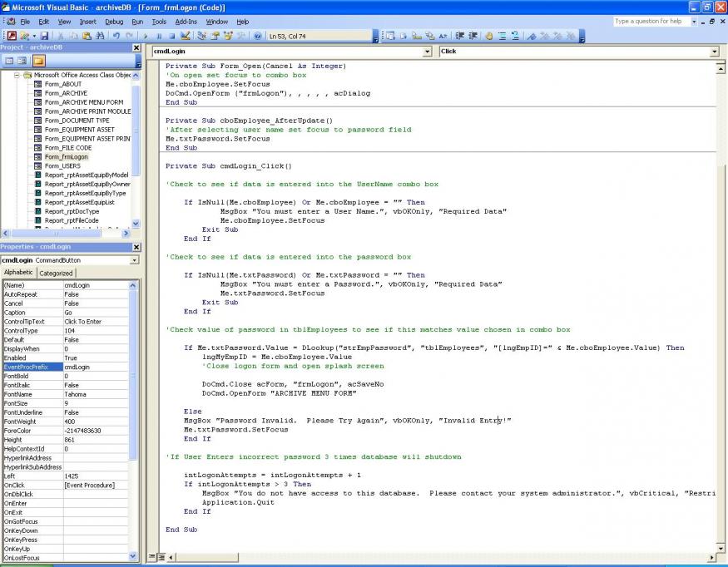Screen dimensions: 728x567
Task: Select Form_USERS in project tree
Action: (62, 165)
